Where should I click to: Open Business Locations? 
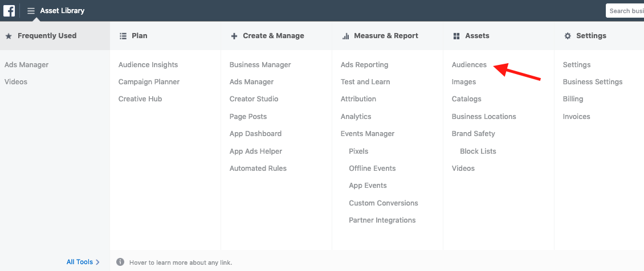point(484,117)
